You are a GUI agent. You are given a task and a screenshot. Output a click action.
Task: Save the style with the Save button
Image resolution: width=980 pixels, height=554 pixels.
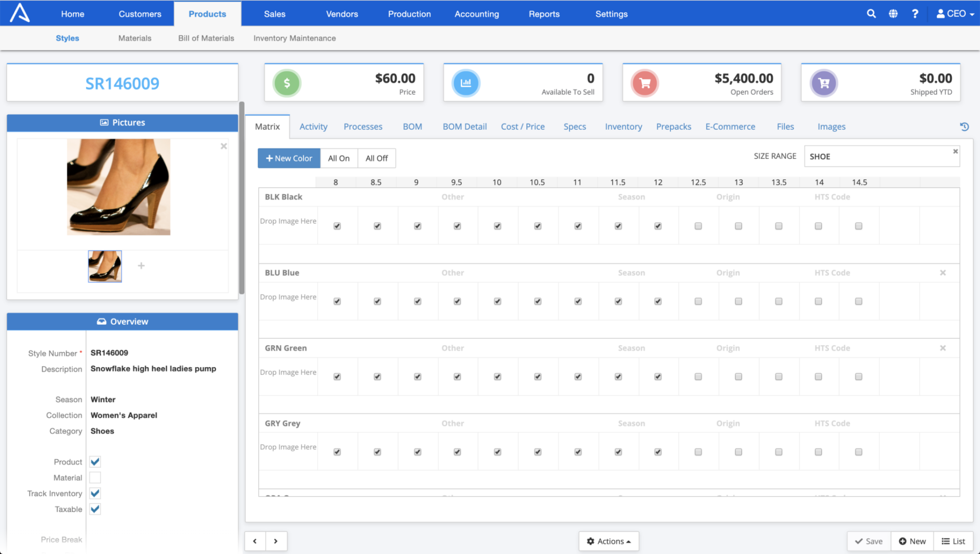(x=868, y=541)
